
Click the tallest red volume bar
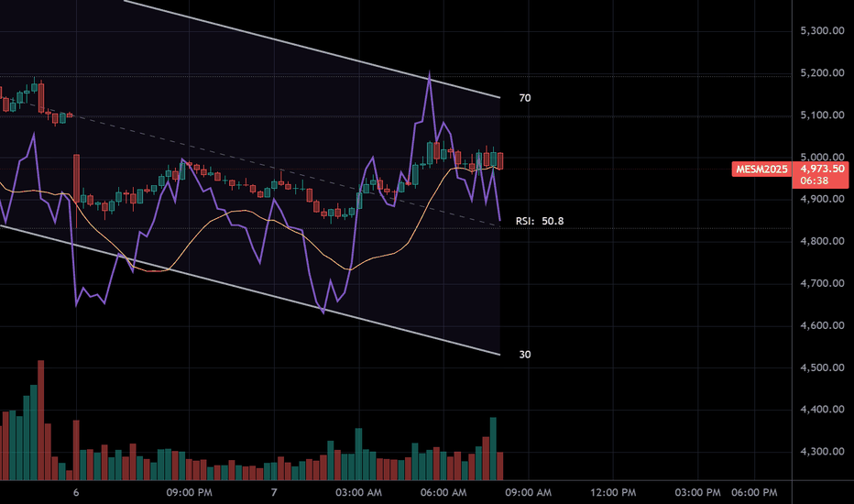(x=41, y=420)
